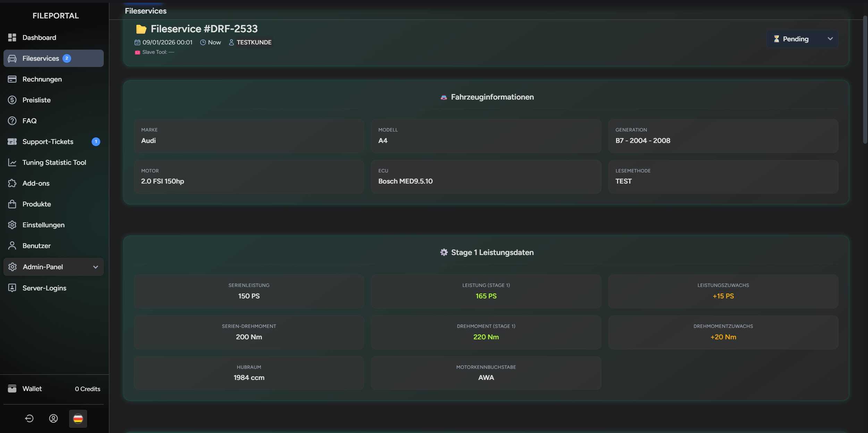This screenshot has height=433, width=868.
Task: Open the FAQ question mark icon
Action: tap(12, 121)
